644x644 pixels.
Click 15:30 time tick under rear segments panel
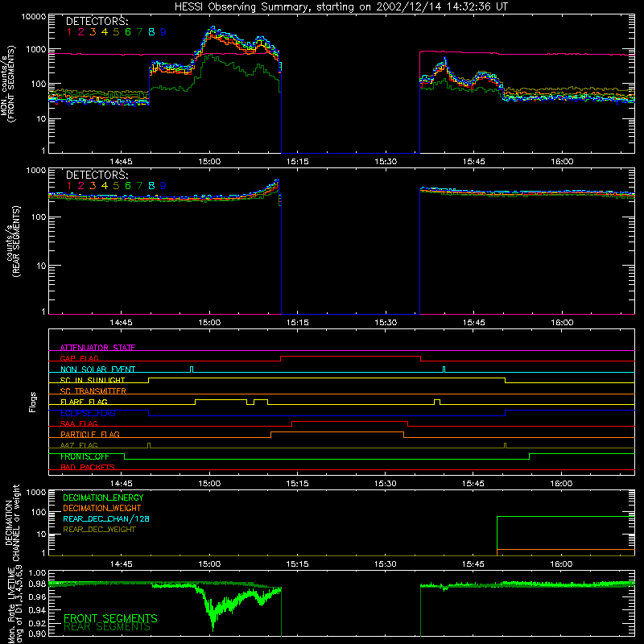coord(386,323)
